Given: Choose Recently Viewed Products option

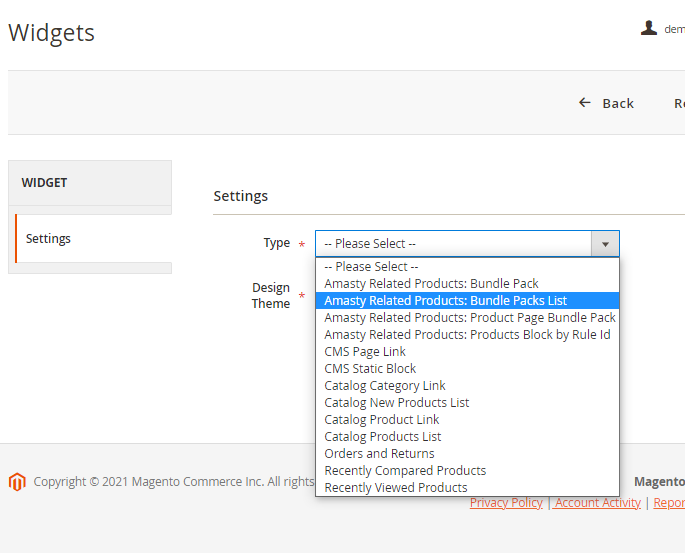Looking at the screenshot, I should [x=467, y=488].
